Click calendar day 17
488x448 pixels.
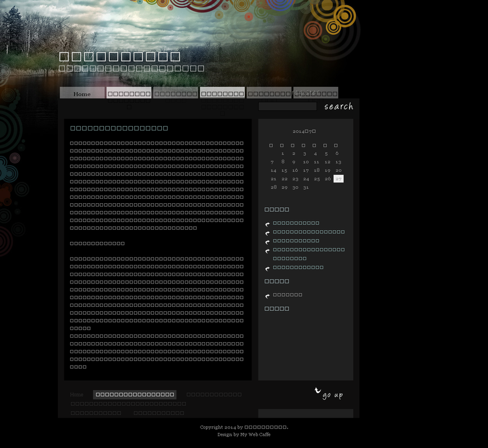pos(306,170)
